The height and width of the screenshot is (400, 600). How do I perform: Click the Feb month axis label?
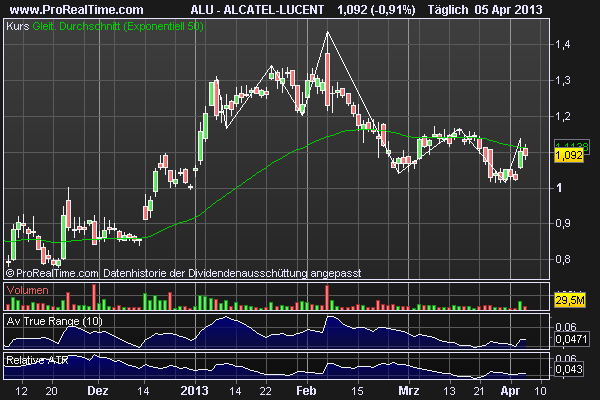pos(306,391)
